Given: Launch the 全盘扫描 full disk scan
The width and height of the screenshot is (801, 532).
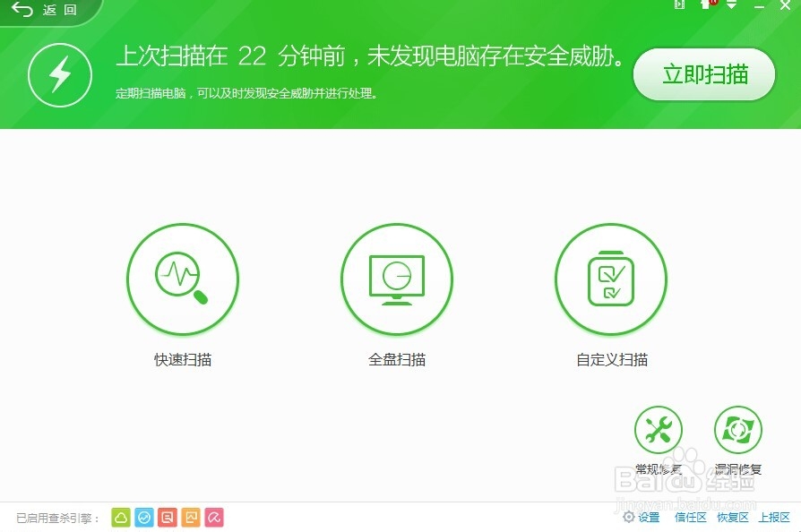Looking at the screenshot, I should click(x=396, y=279).
